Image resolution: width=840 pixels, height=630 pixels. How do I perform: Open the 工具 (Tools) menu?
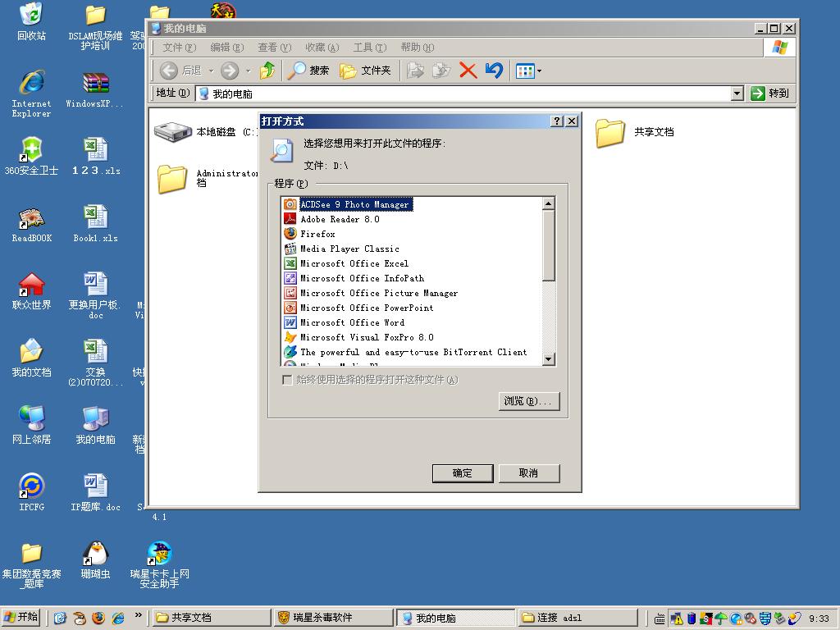pos(370,47)
